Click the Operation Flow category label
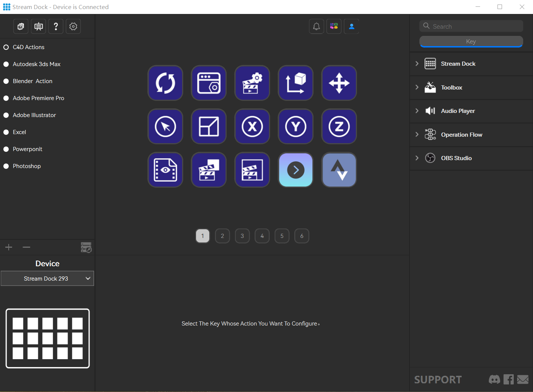The image size is (533, 392). coord(462,135)
